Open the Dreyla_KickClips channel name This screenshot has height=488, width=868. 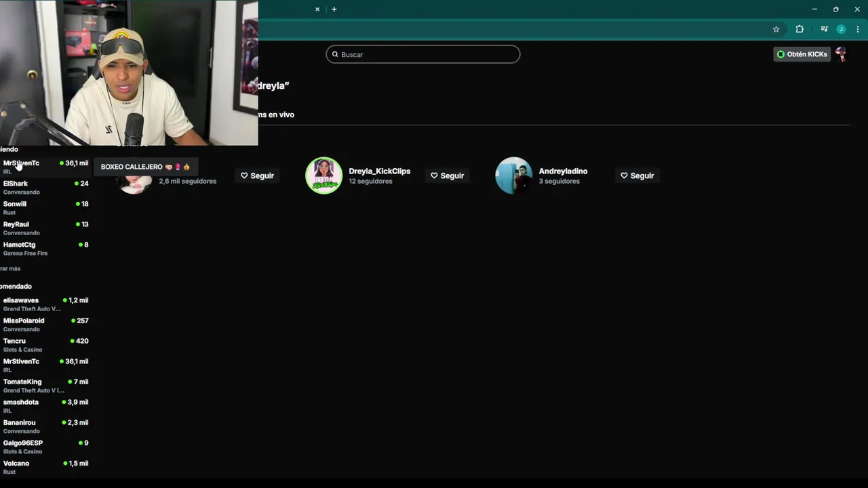click(379, 171)
